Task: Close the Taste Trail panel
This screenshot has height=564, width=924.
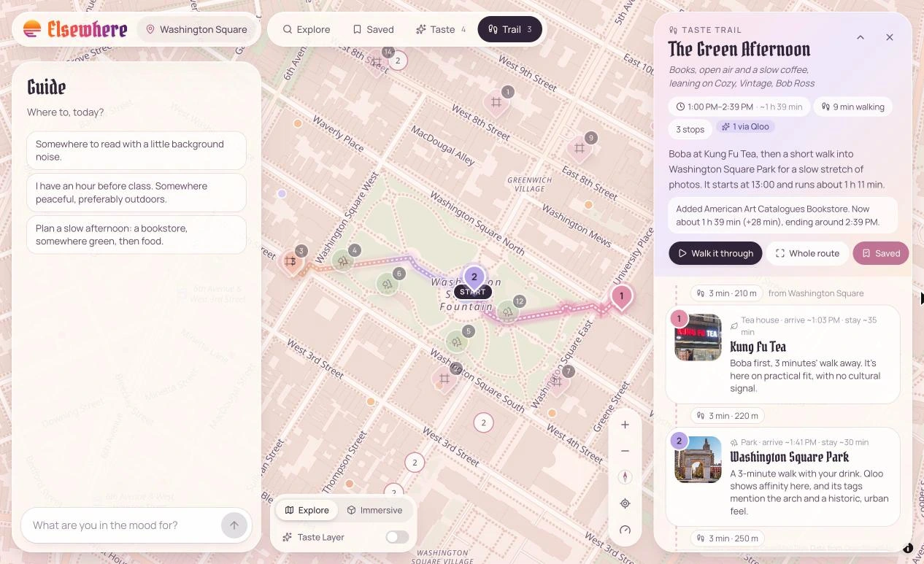Action: [x=889, y=37]
